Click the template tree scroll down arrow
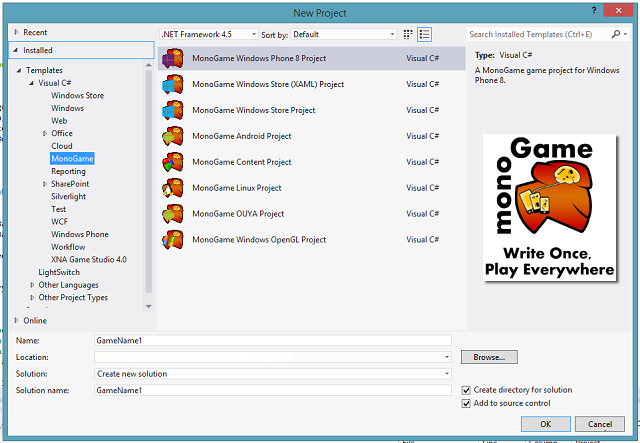 point(149,307)
